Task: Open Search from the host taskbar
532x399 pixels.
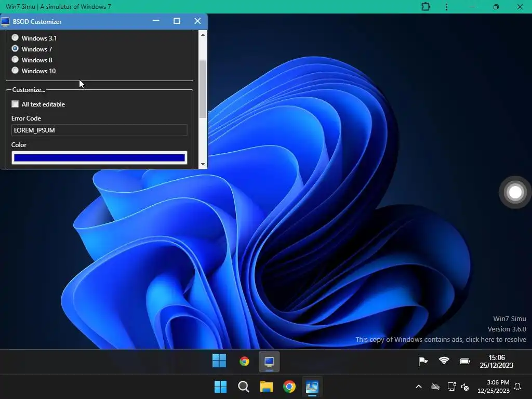Action: (x=243, y=387)
